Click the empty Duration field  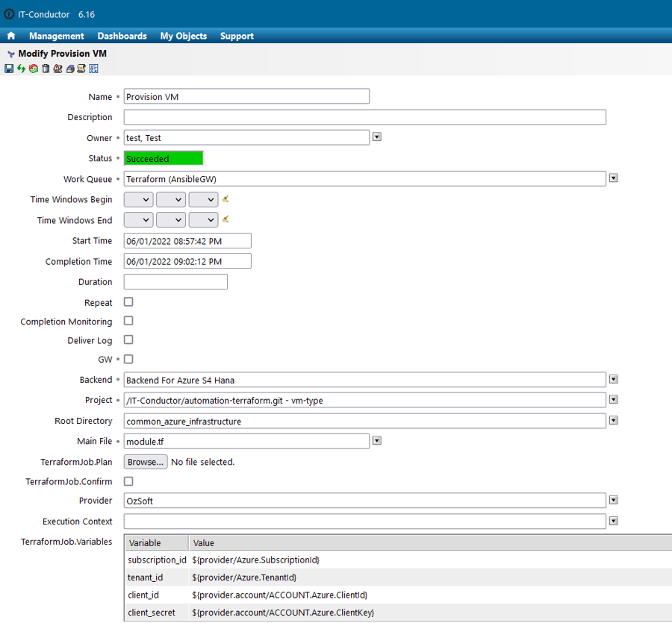pos(175,282)
